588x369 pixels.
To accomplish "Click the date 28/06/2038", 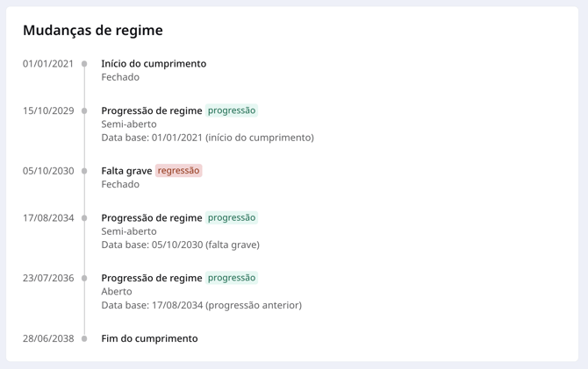I will [48, 338].
